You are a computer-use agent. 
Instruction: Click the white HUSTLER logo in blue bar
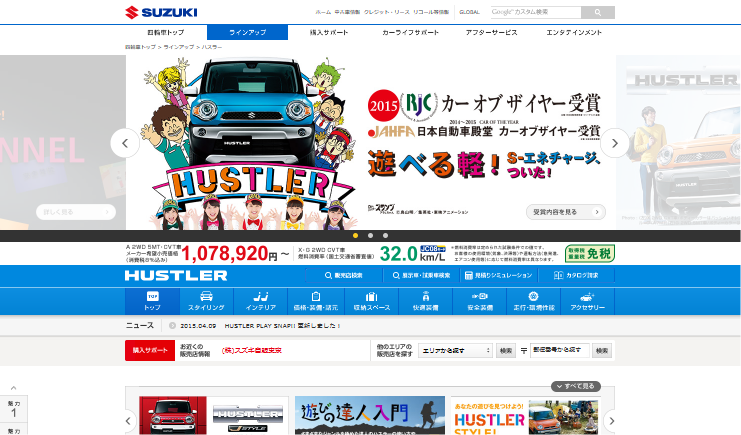click(x=176, y=276)
